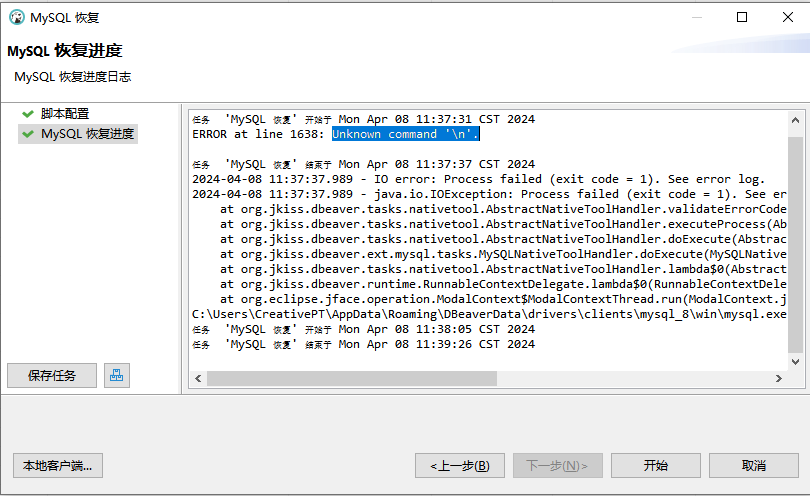The image size is (810, 496).
Task: Click the stack trace line with executeProcess
Action: click(503, 224)
